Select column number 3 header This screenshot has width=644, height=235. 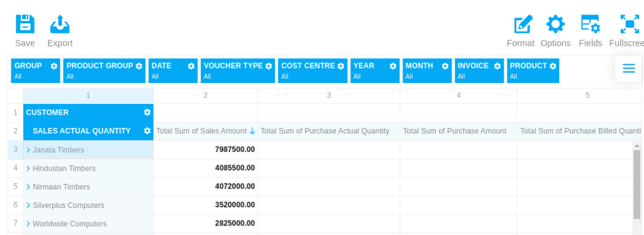pos(328,96)
